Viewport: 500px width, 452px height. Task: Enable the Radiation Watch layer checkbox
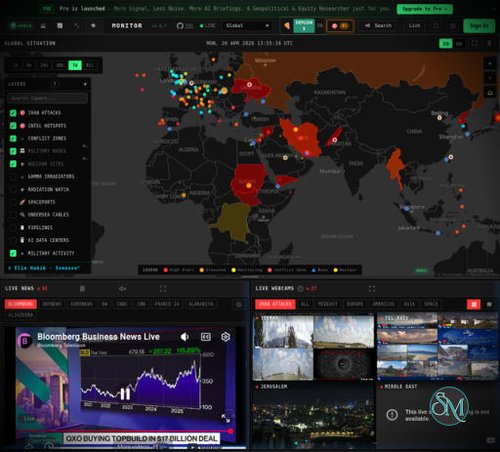(13, 189)
